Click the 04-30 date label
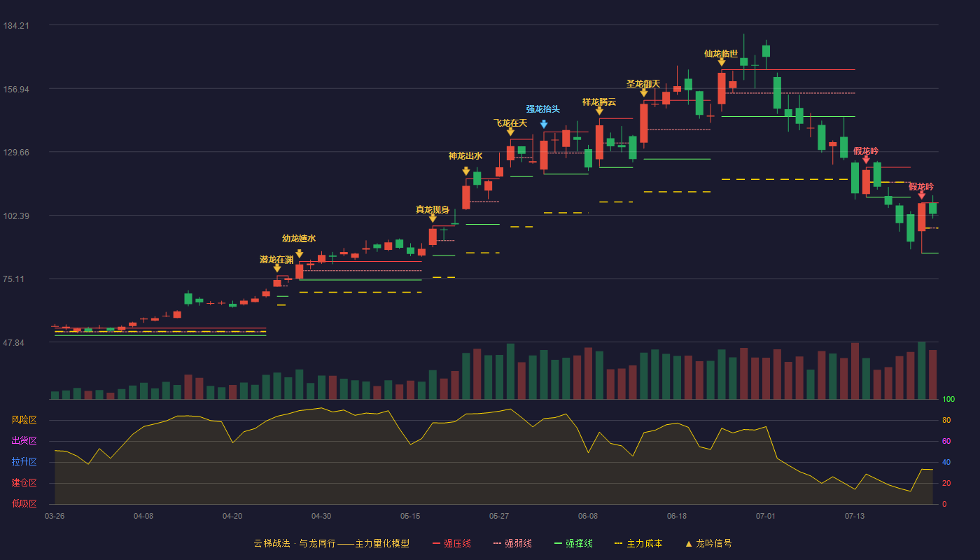 [321, 516]
